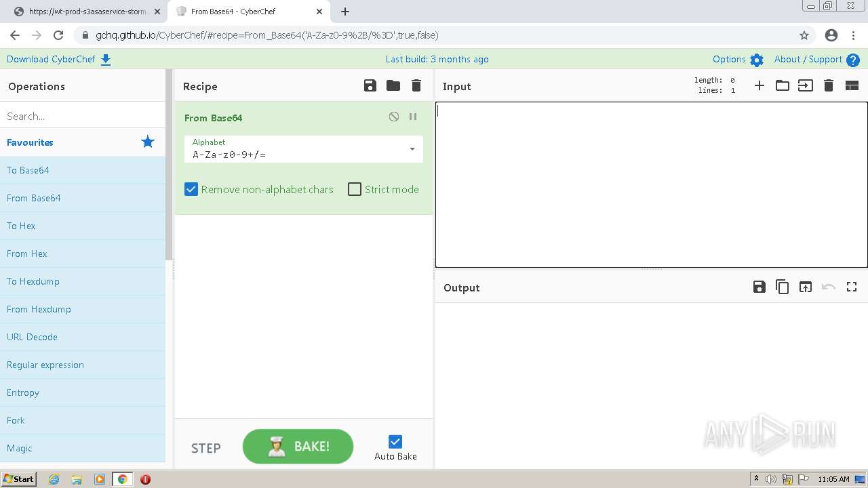Select the Entropy operation
The height and width of the screenshot is (488, 868).
coord(83,392)
